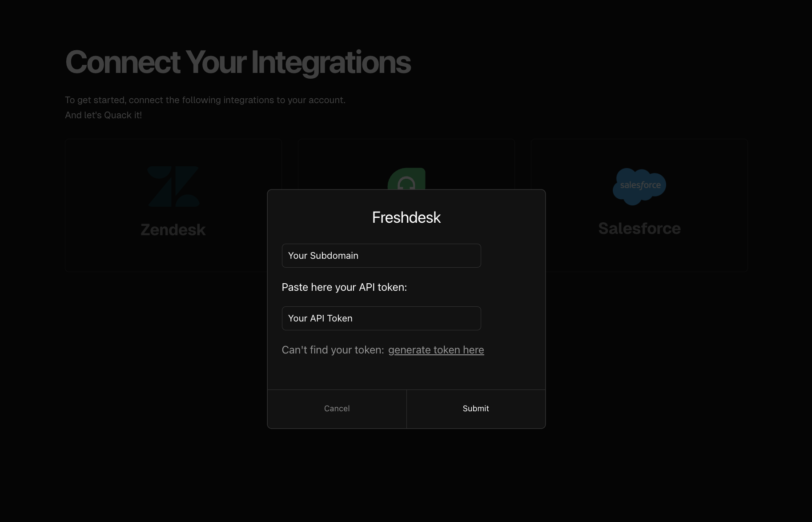Open the generate token here link

pos(436,350)
